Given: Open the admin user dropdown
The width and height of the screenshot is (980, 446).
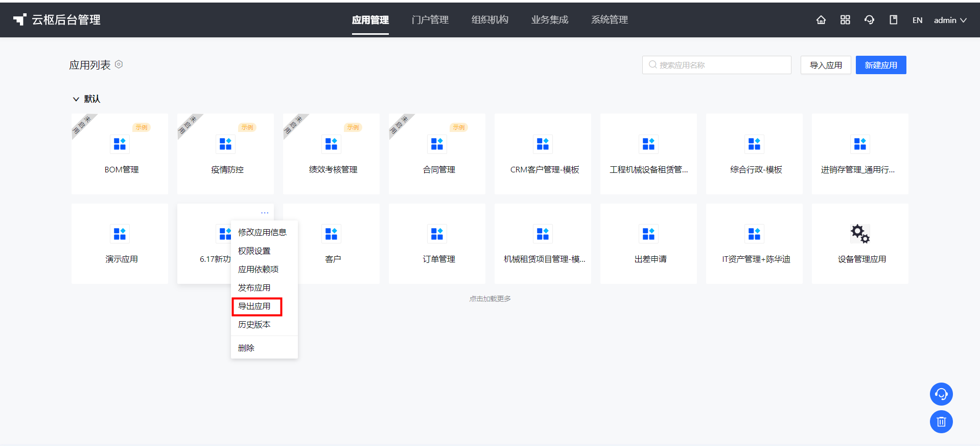Looking at the screenshot, I should tap(950, 20).
